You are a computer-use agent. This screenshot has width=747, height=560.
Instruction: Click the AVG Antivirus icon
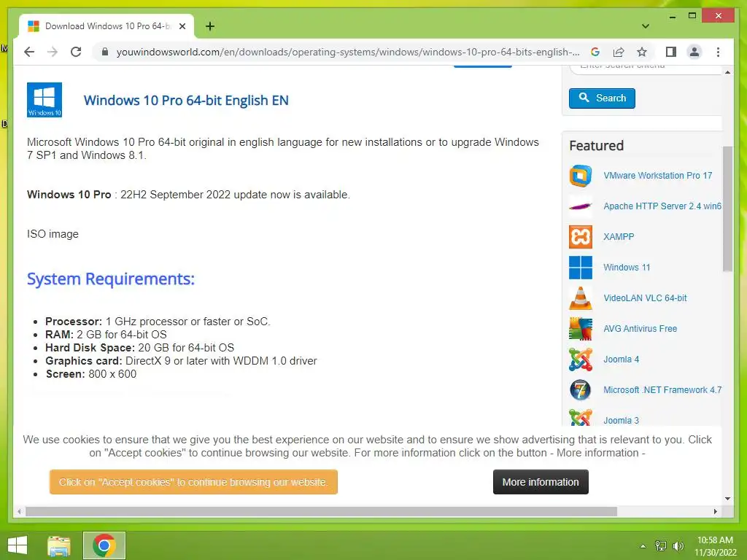tap(580, 329)
